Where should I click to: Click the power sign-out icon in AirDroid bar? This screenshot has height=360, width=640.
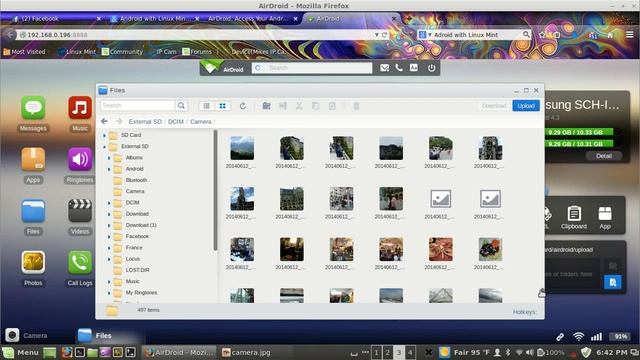coord(431,68)
